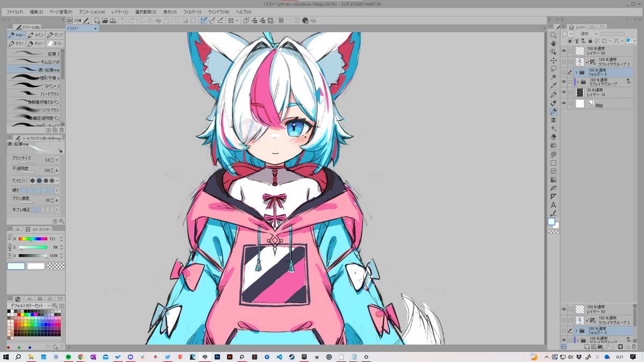Pick the Eyedropper tool in toolbar
Viewport: 644px width, 362px height.
(553, 86)
